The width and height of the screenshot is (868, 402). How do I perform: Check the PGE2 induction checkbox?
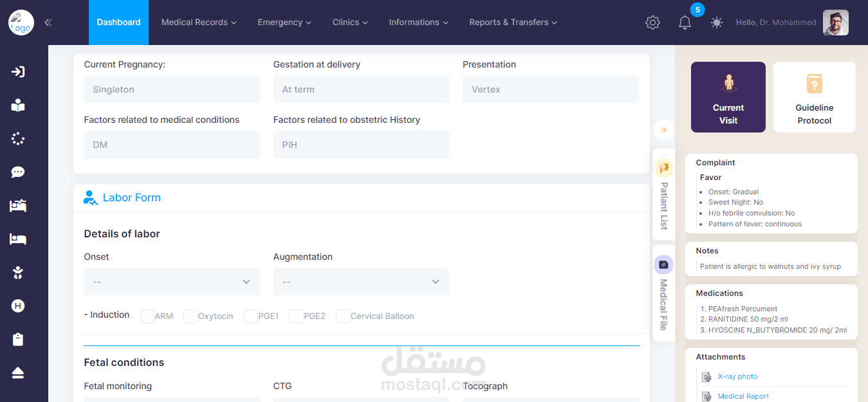[296, 316]
